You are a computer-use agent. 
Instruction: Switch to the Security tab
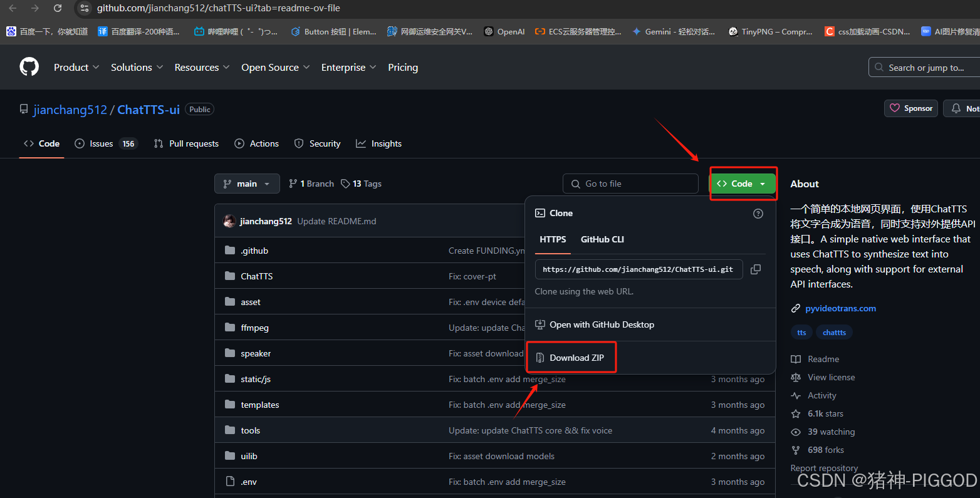[317, 143]
